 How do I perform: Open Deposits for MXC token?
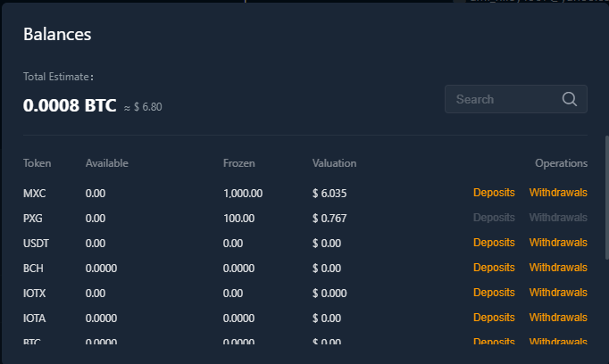[x=494, y=193]
